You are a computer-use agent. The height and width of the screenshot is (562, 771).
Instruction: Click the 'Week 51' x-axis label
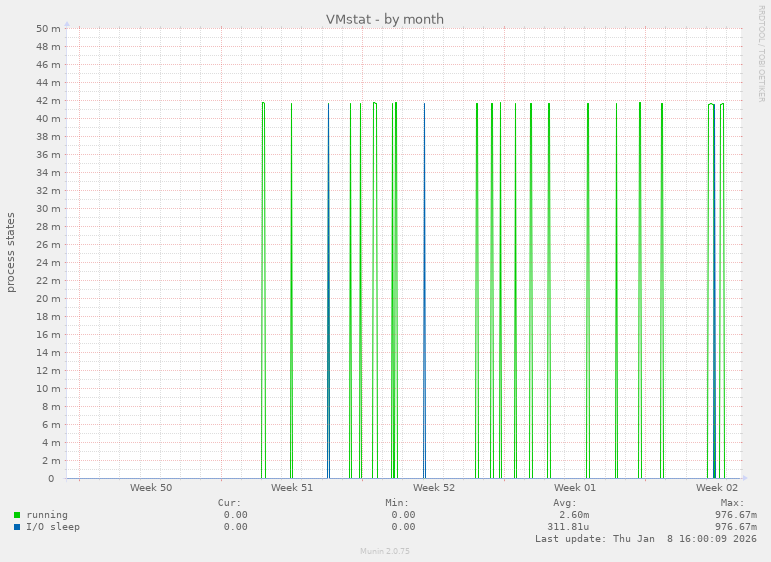(292, 487)
